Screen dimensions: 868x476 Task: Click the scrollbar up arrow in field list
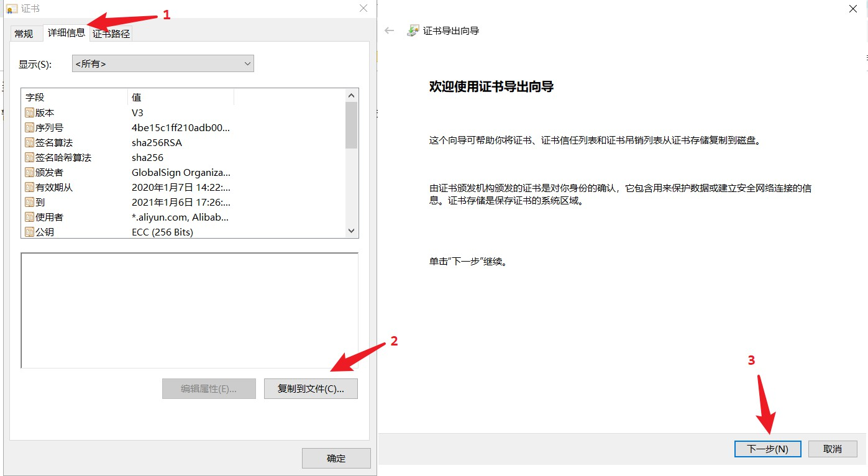[351, 94]
